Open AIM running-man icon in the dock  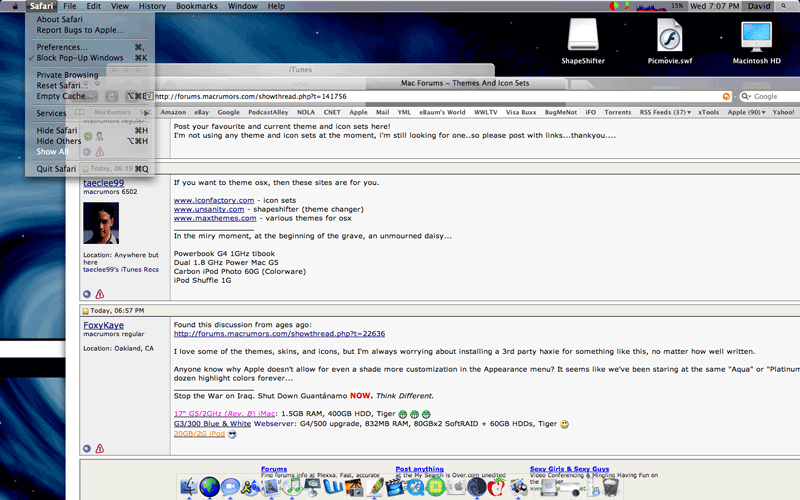coord(250,487)
